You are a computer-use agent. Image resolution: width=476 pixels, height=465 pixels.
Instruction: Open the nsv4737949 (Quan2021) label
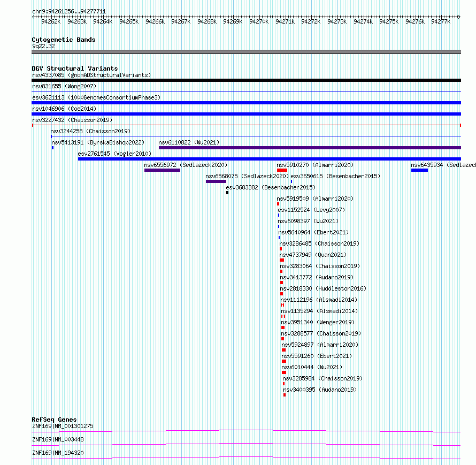(x=313, y=255)
